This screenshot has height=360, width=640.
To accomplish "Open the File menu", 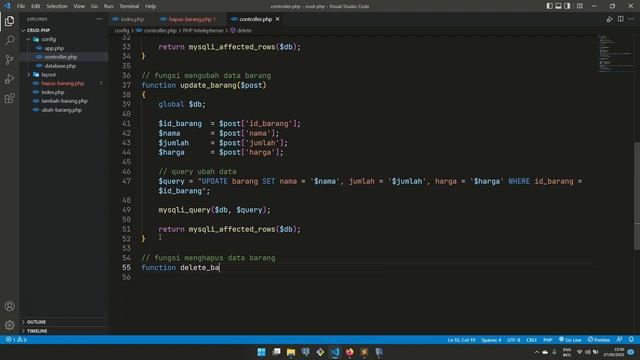I will 21,6.
